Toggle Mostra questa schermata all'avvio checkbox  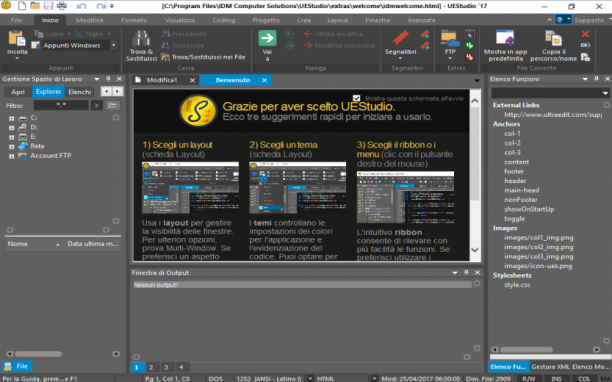point(356,98)
